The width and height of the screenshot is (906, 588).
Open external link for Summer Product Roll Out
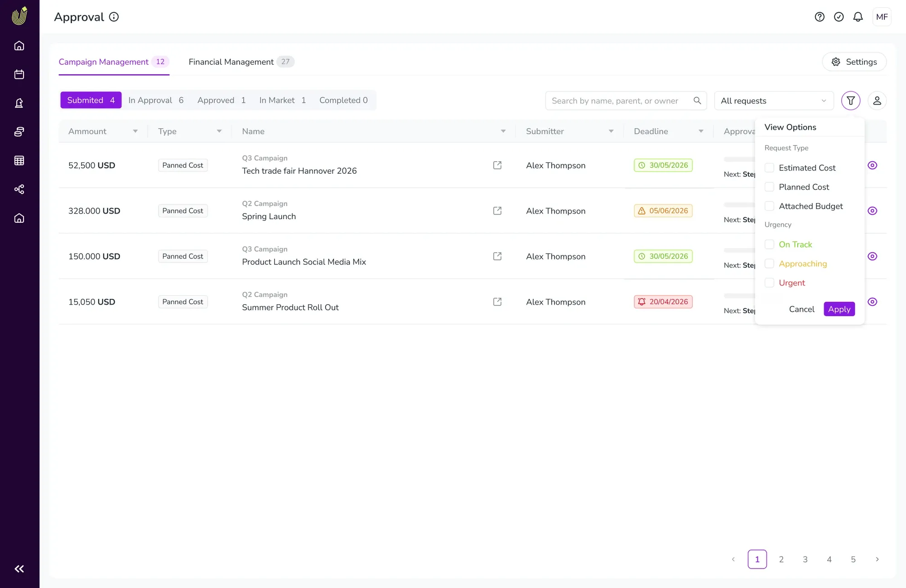(x=497, y=302)
